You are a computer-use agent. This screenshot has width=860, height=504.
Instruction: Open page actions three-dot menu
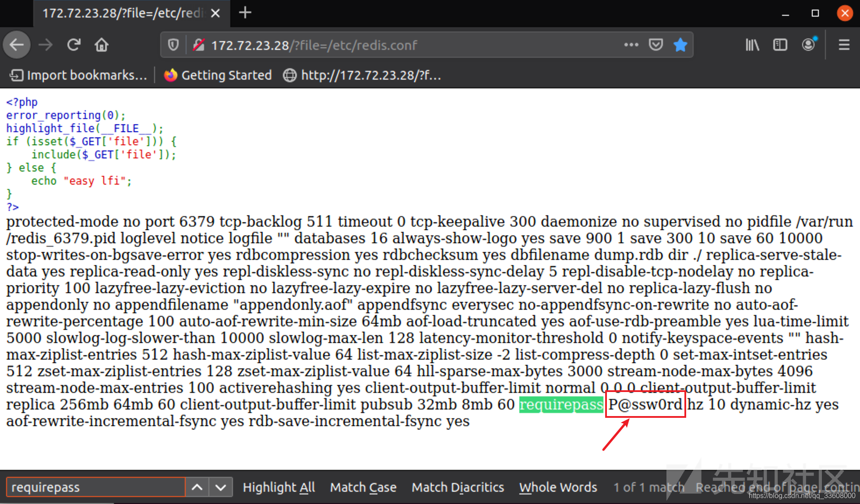pos(631,45)
